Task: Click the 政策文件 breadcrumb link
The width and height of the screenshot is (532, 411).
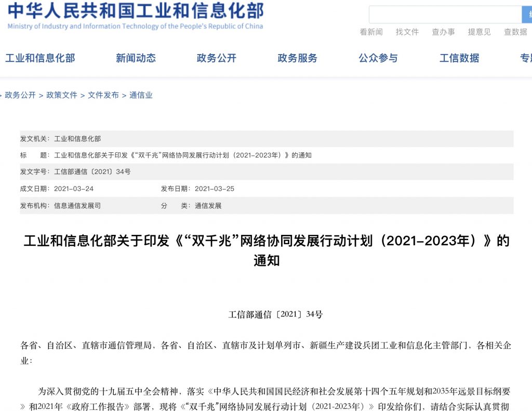Action: pyautogui.click(x=62, y=95)
